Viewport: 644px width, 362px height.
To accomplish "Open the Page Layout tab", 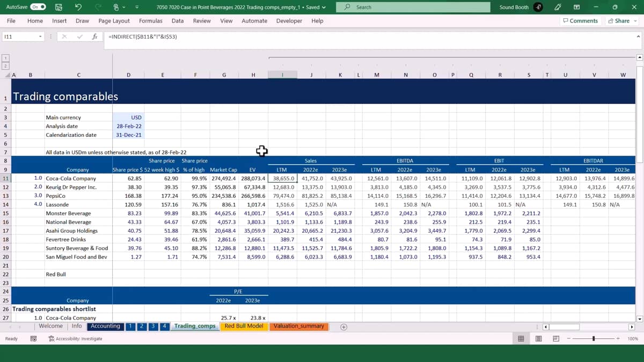I will [x=114, y=21].
